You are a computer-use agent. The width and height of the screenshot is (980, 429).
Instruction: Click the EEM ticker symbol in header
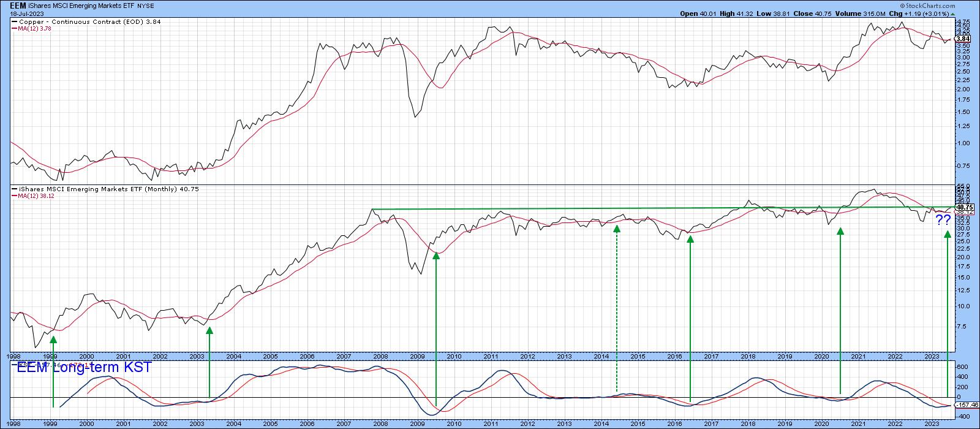tap(18, 5)
